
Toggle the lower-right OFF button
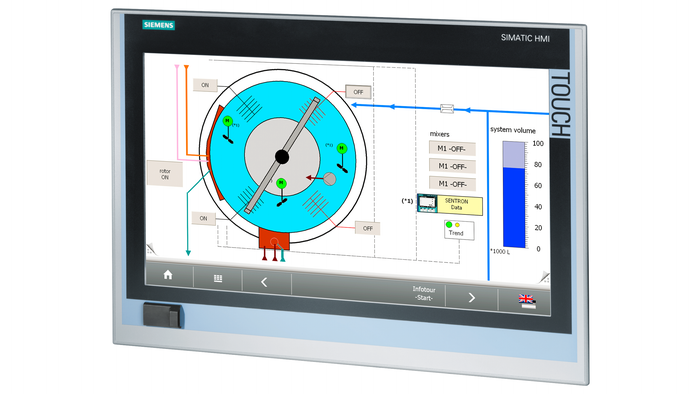pyautogui.click(x=367, y=228)
